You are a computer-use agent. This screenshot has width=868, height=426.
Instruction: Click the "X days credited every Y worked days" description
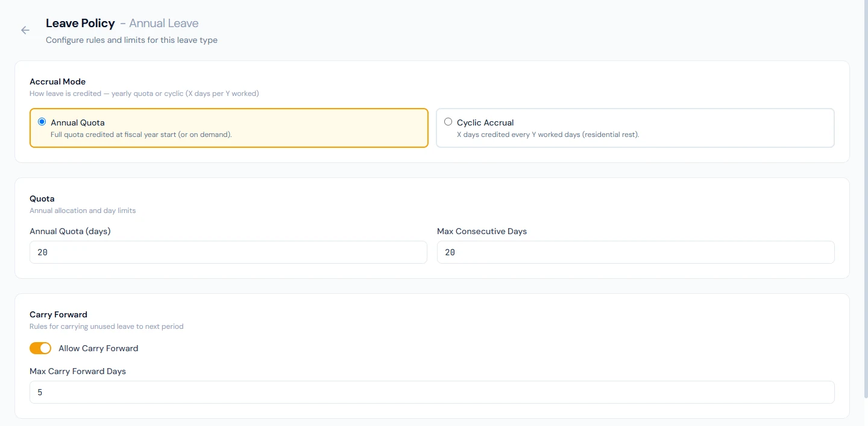[548, 135]
